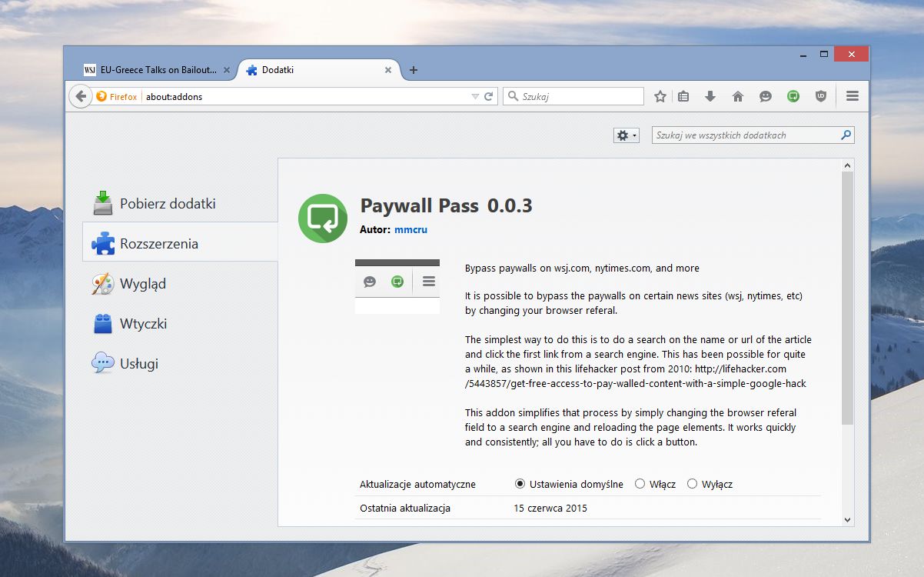Select the Rozszerzenia category

(180, 244)
